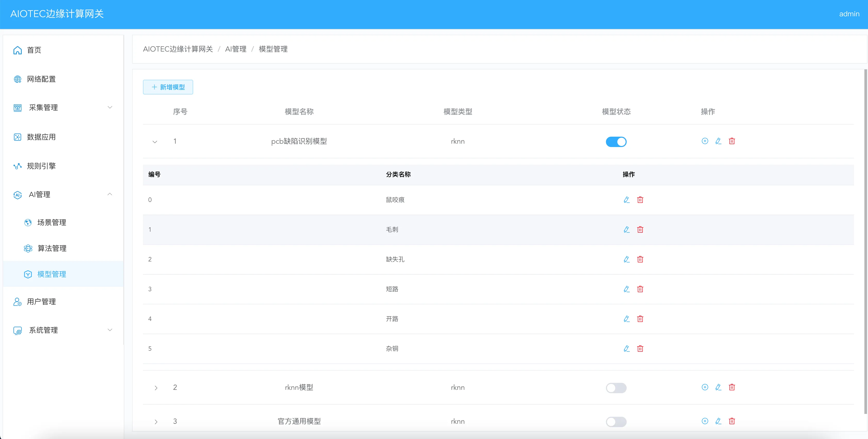Screen dimensions: 868x439
Task: Expand the rknn模型 row
Action: click(x=156, y=388)
